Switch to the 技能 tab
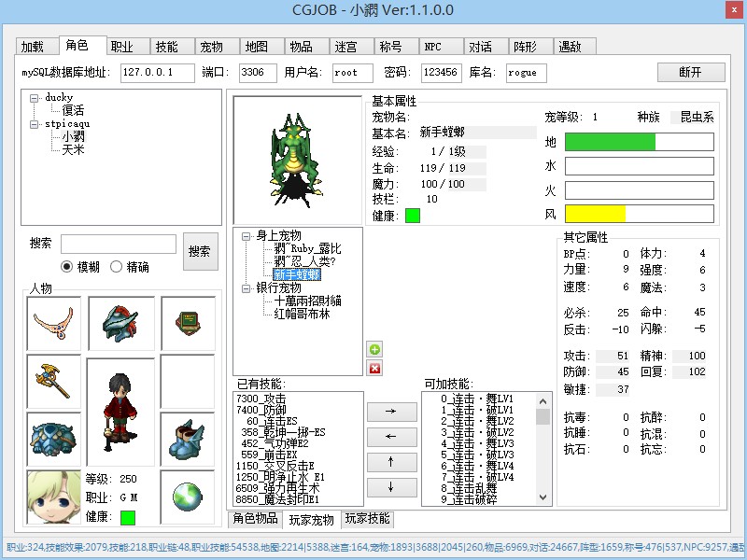 pyautogui.click(x=166, y=47)
